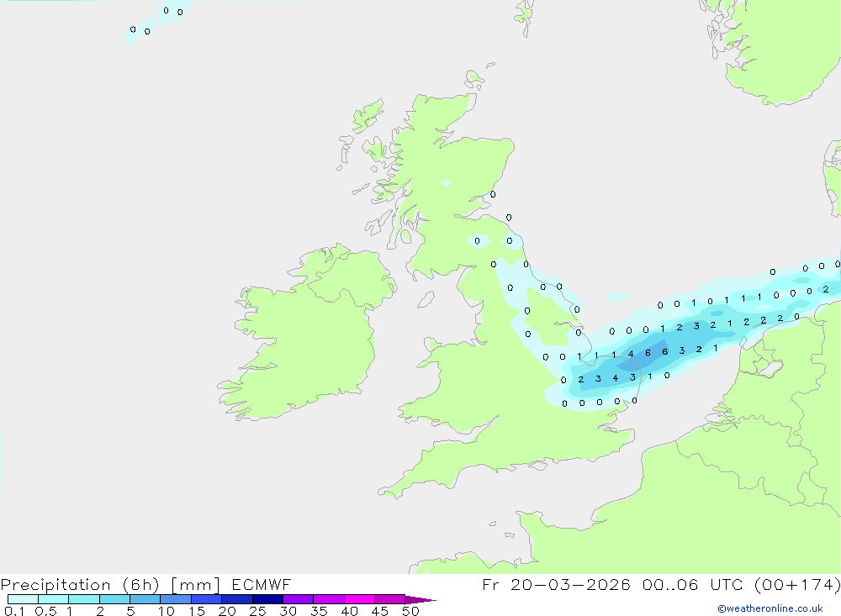
Task: Click the "ECMWF" model label
Action: tap(262, 584)
